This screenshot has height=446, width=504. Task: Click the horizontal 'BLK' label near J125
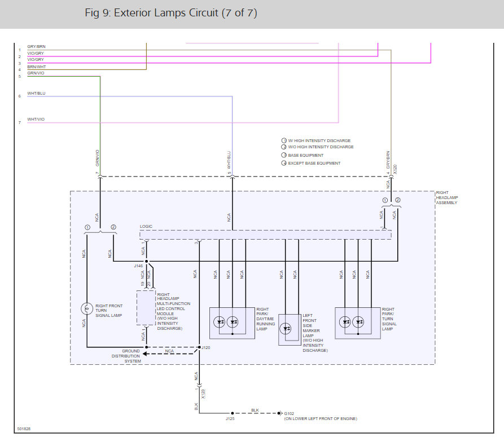coord(255,410)
